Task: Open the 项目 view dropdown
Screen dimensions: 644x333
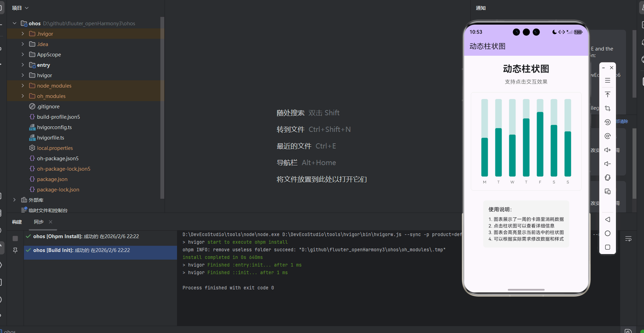Action: 20,8
